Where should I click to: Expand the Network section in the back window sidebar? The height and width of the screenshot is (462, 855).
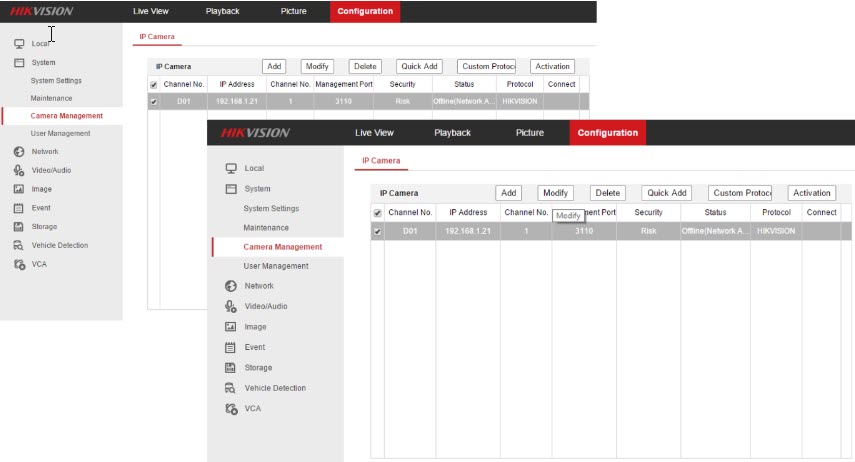tap(44, 152)
